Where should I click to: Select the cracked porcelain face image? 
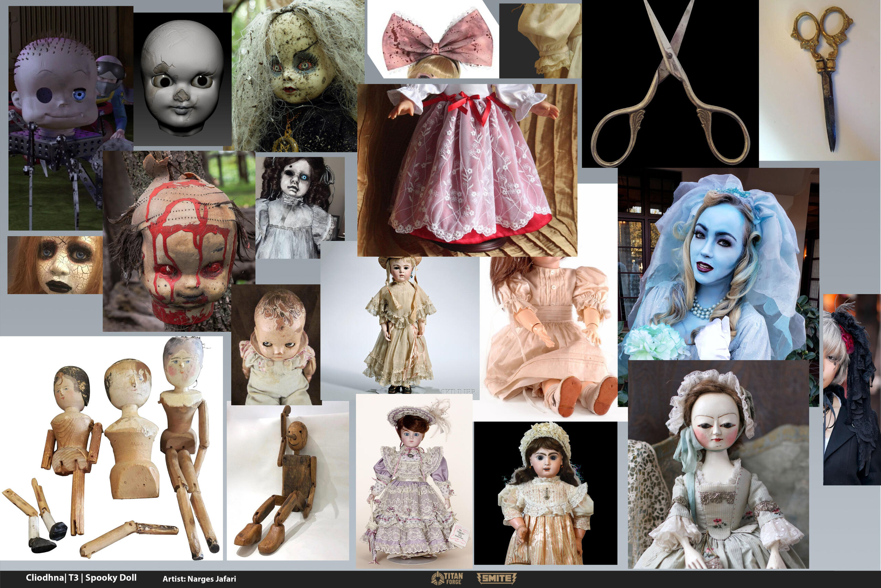(x=54, y=265)
